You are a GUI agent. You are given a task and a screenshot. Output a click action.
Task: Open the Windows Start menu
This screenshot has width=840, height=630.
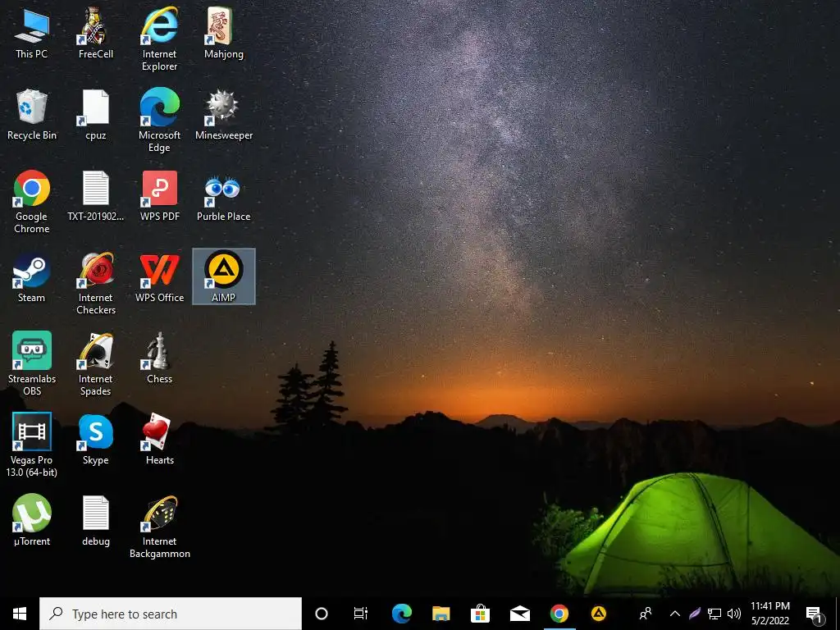20,614
